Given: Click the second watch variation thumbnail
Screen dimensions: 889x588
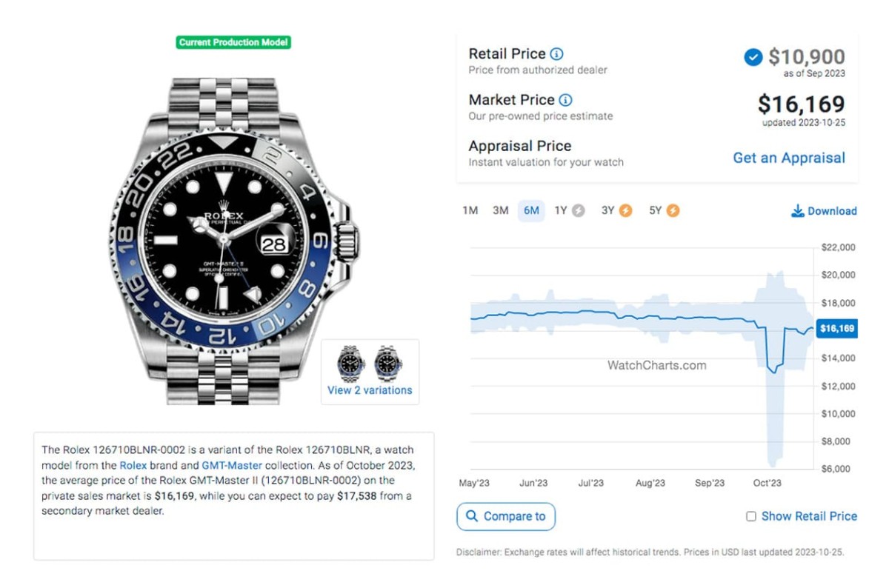Looking at the screenshot, I should click(x=388, y=363).
